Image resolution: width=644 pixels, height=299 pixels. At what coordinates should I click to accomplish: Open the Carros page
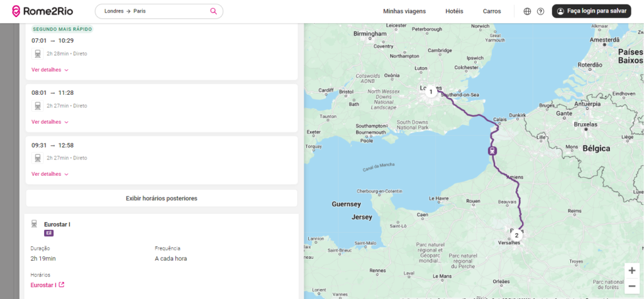492,11
